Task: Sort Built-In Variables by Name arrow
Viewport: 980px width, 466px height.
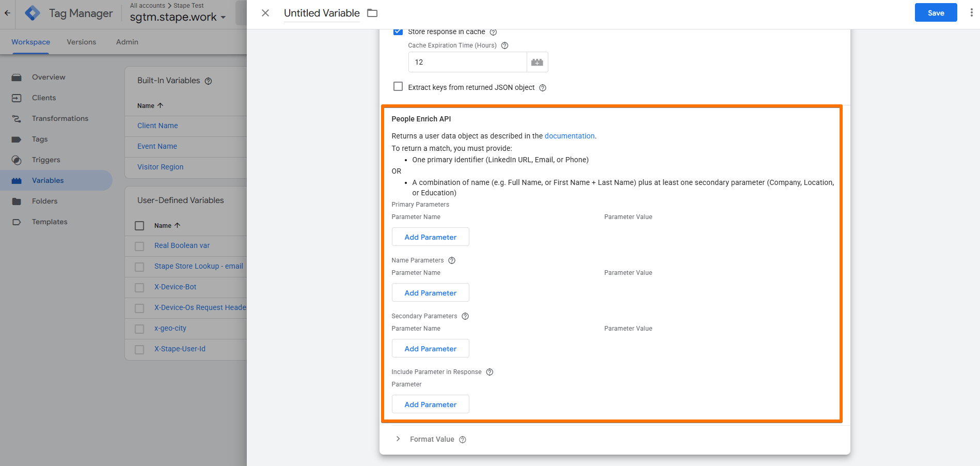Action: tap(160, 105)
